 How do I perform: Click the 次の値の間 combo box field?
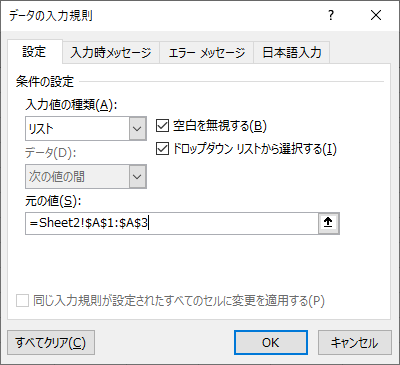[x=77, y=176]
